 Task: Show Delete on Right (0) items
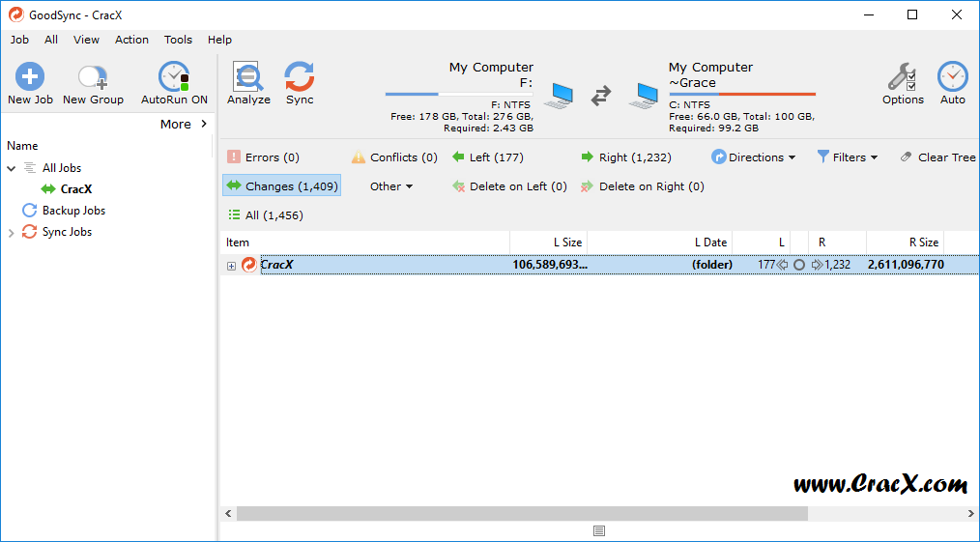pos(642,186)
